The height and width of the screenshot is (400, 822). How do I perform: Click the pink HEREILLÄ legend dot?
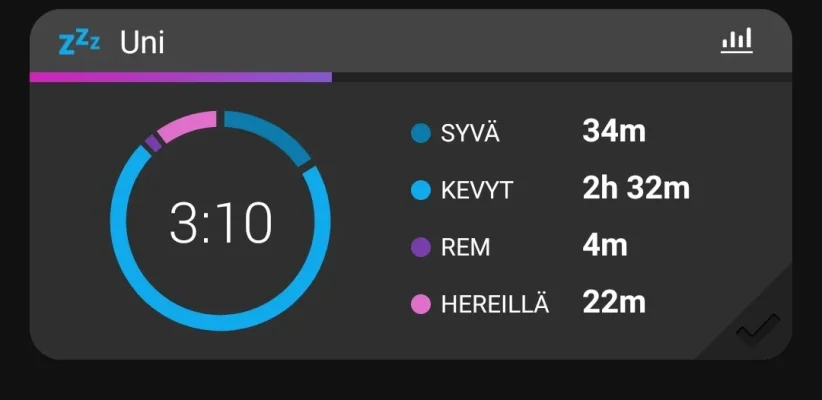pyautogui.click(x=421, y=304)
